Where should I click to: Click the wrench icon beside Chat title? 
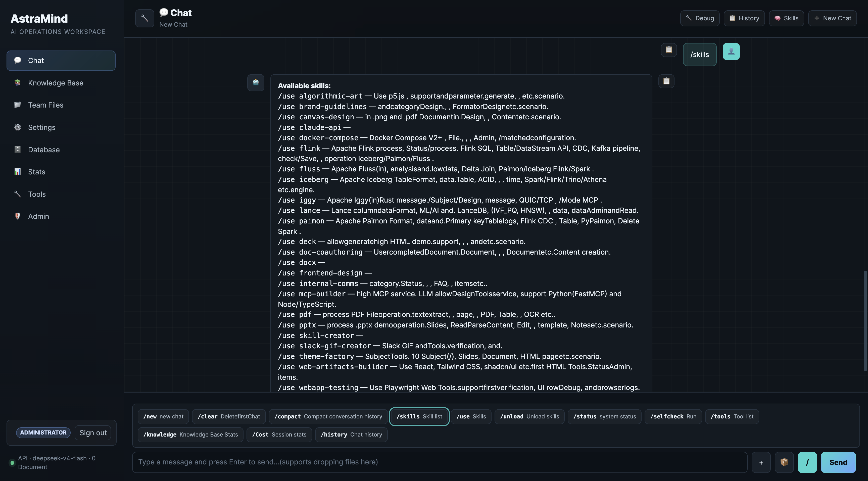point(144,18)
